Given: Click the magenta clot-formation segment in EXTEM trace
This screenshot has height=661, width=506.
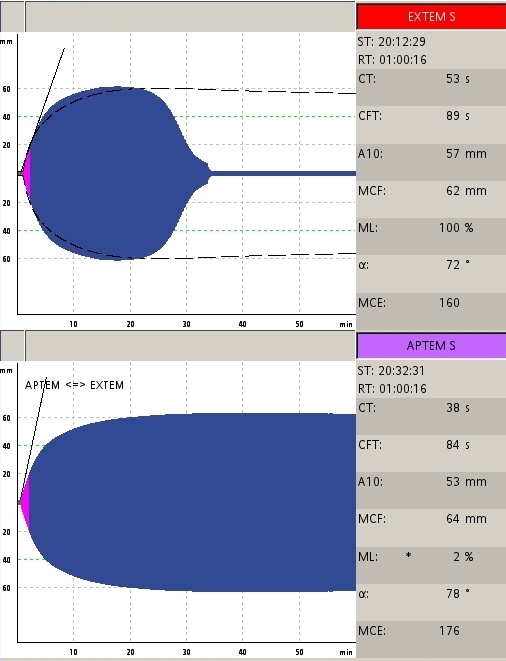Looking at the screenshot, I should click(27, 173).
